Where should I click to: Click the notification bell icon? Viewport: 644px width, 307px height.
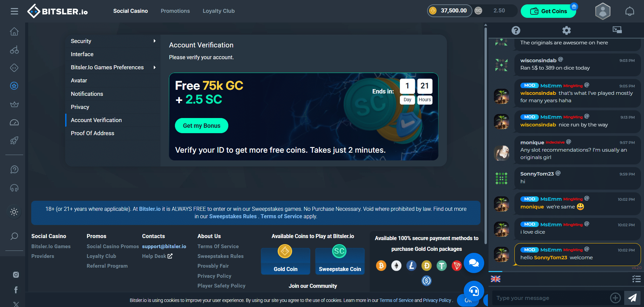(630, 11)
